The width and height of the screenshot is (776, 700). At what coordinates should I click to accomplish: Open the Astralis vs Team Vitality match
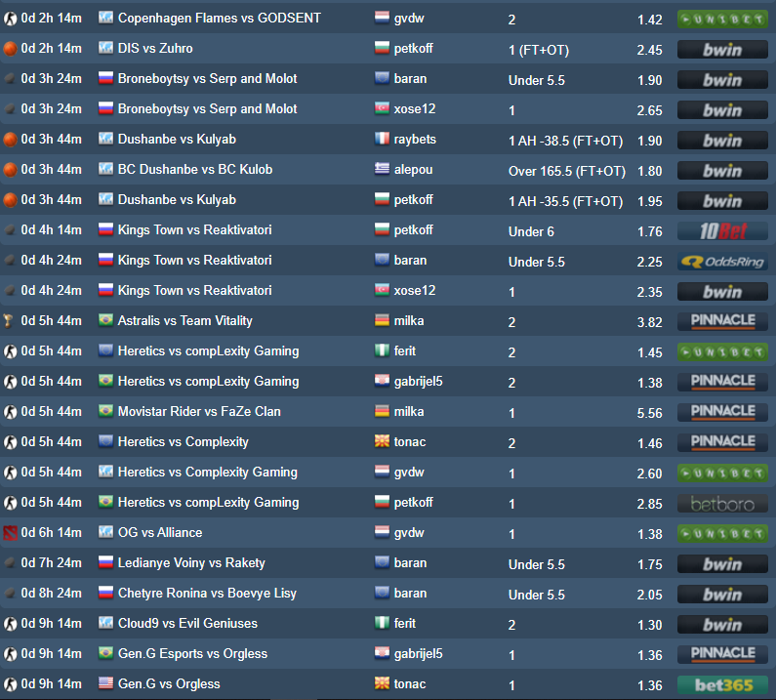coord(185,321)
